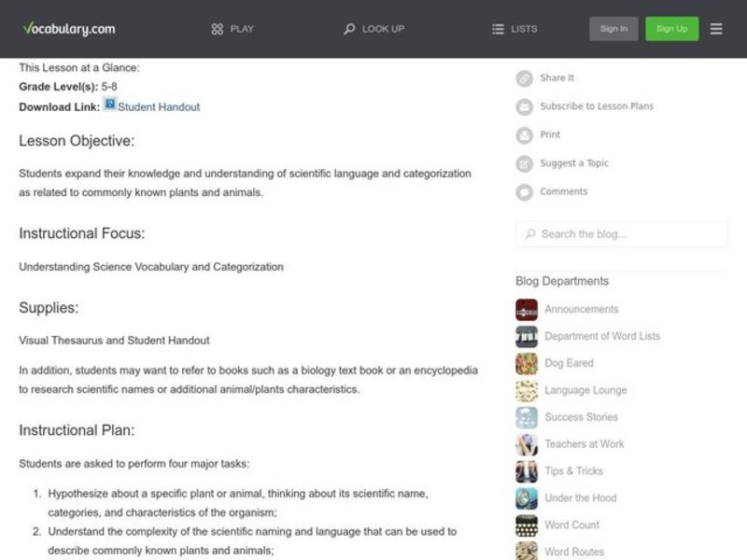Click the Suggest a Topic icon
Image resolution: width=747 pixels, height=560 pixels.
pyautogui.click(x=525, y=163)
